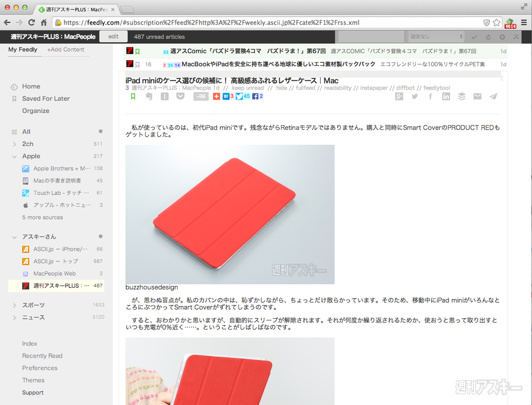Click the edit button in header
Viewport: 532px width, 405px height.
pos(113,36)
